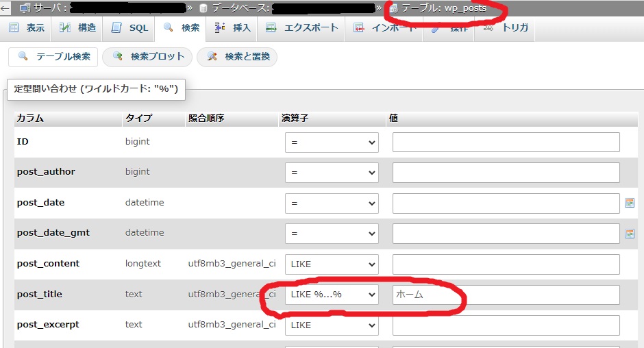Screen dimensions: 644x348
Task: Click the magnifier icon on テーブル検索 button
Action: pyautogui.click(x=23, y=57)
